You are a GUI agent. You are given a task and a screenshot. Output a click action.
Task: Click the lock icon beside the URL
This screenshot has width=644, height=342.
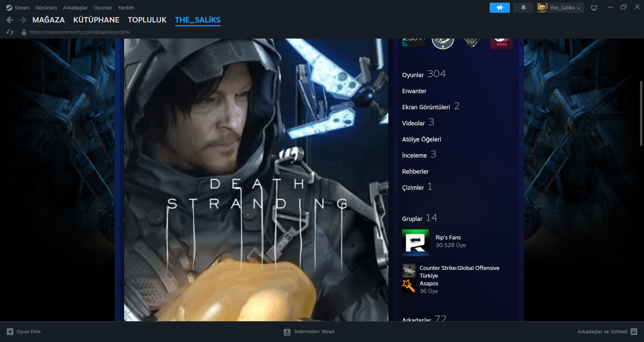click(24, 33)
